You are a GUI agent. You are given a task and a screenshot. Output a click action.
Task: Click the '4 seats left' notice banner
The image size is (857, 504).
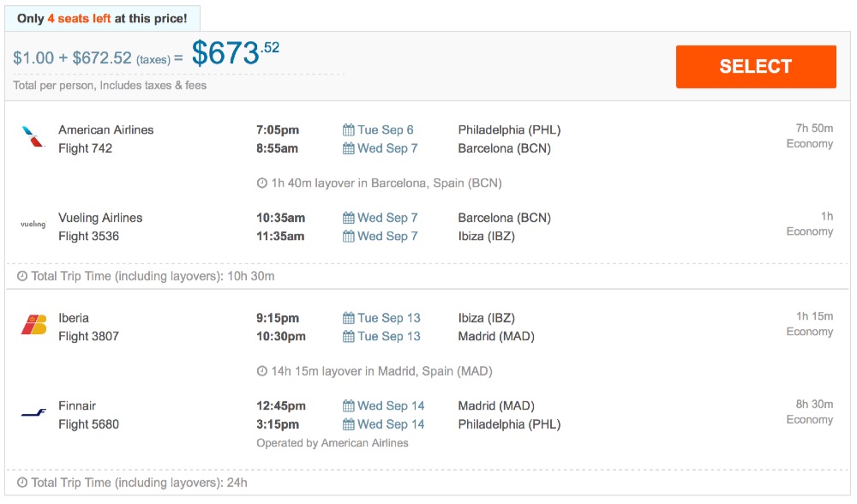tap(102, 18)
